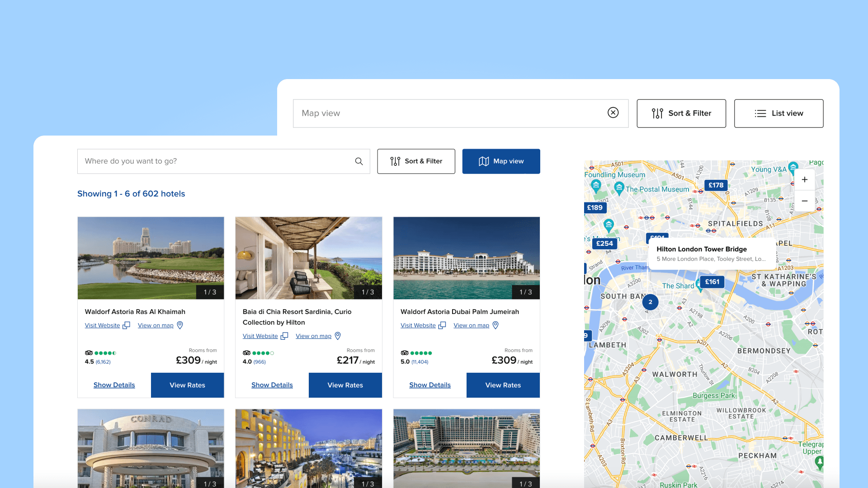Open Visit Website link for Waldorf Astoria Dubai
This screenshot has width=868, height=488.
pyautogui.click(x=418, y=325)
